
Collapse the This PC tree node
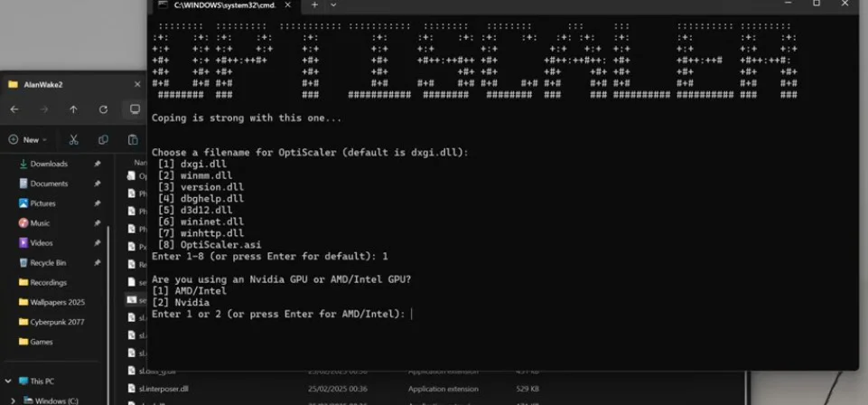tap(8, 381)
